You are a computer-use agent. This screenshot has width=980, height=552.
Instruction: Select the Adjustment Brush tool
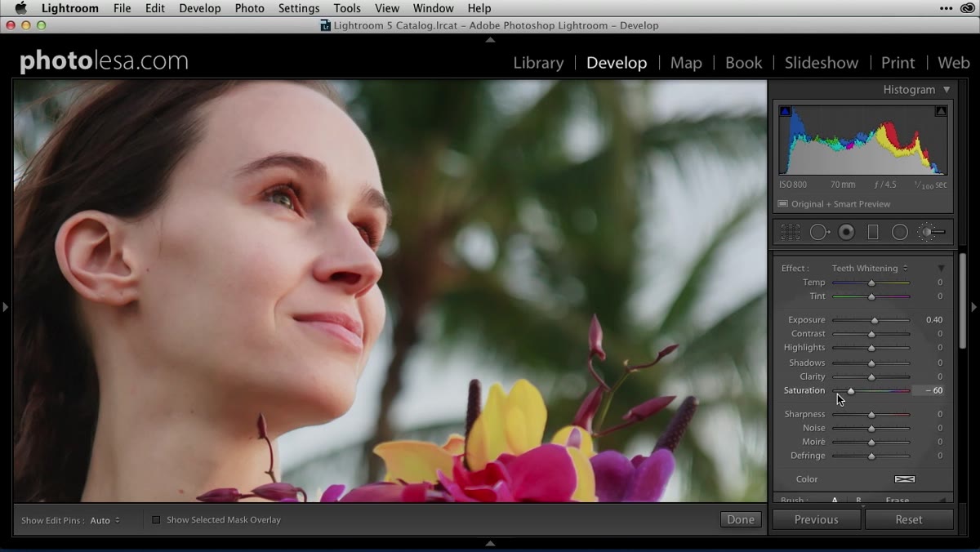click(931, 233)
